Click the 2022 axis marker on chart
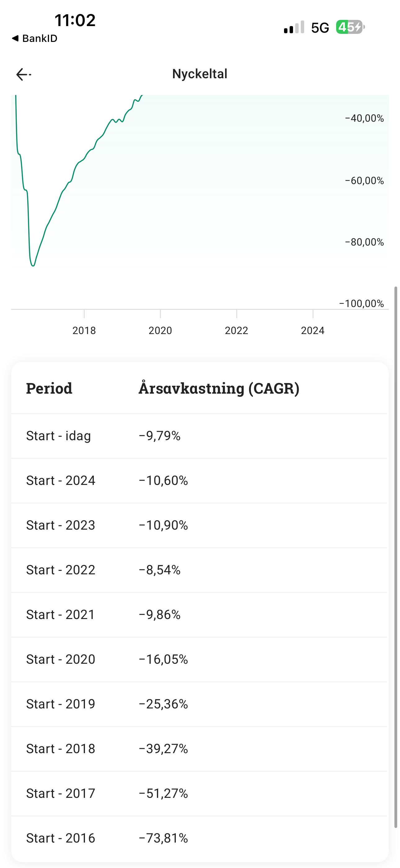This screenshot has height=868, width=400. coord(236,330)
